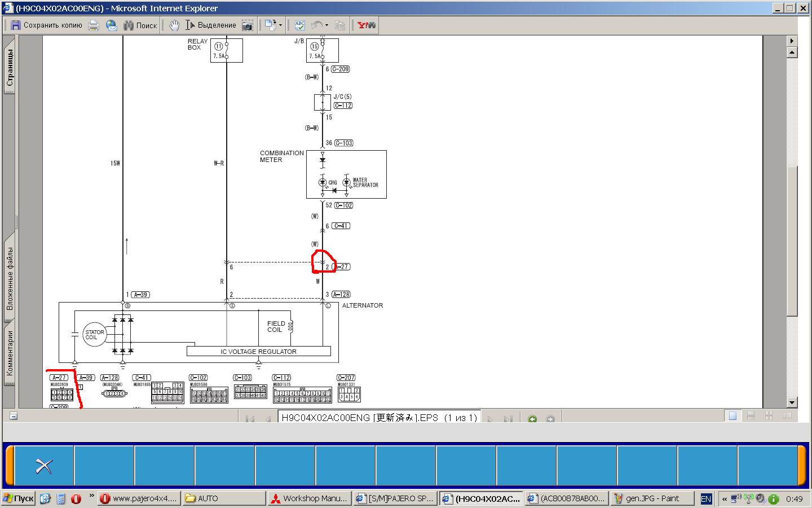Open the page rotate dropdown arrow
The height and width of the screenshot is (508, 812).
(280, 25)
